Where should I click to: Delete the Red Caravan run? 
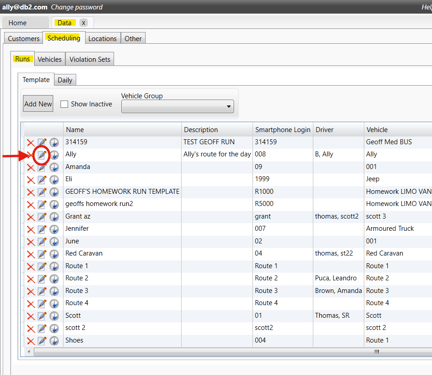pos(30,254)
